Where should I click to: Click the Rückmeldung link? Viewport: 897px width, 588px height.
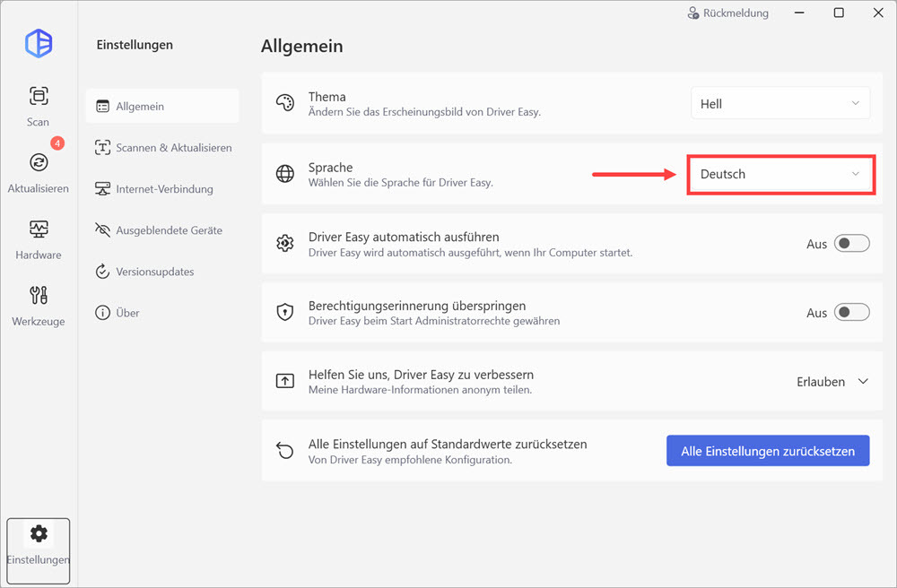tap(736, 13)
